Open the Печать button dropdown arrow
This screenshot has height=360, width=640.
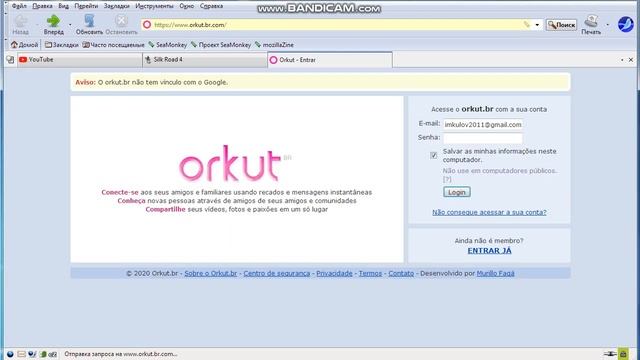tap(607, 25)
